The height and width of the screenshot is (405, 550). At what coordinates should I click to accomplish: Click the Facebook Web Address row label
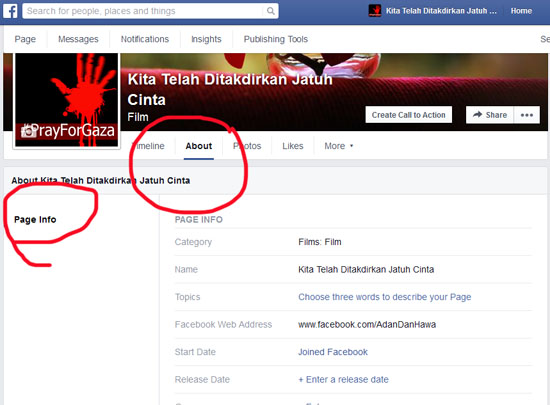coord(223,325)
